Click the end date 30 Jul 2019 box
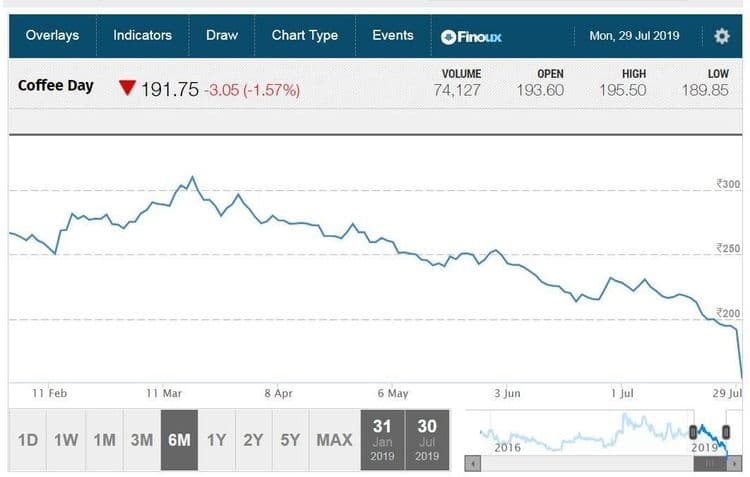This screenshot has width=750, height=477. 427,440
